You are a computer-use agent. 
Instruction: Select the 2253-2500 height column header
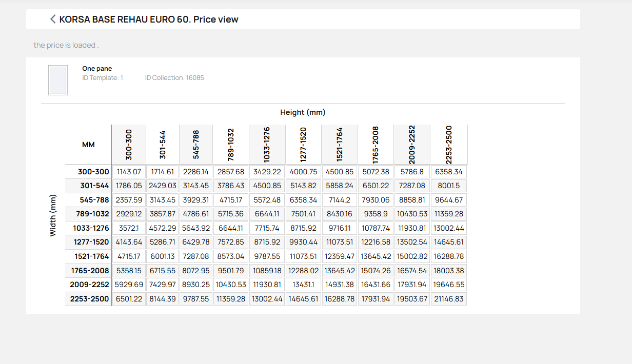pos(449,145)
